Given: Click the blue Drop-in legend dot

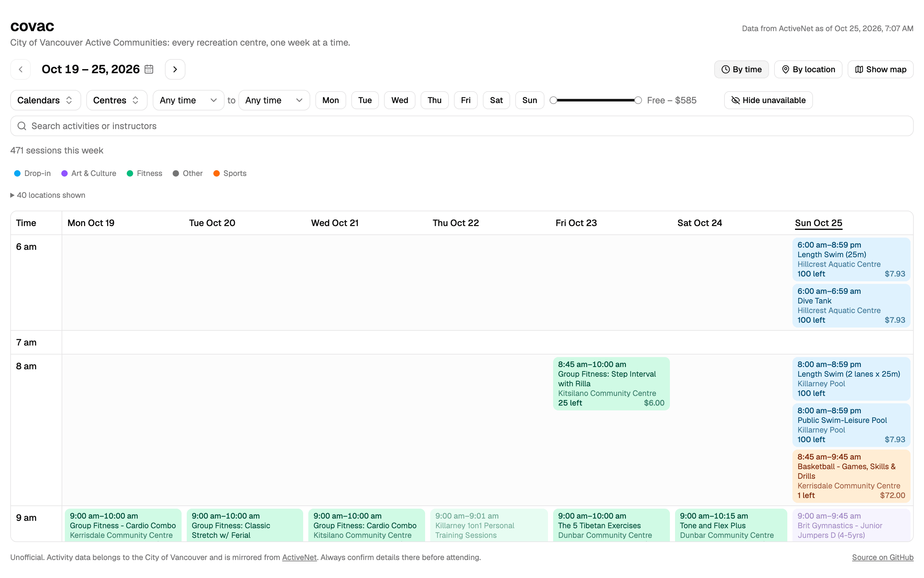Looking at the screenshot, I should coord(17,173).
